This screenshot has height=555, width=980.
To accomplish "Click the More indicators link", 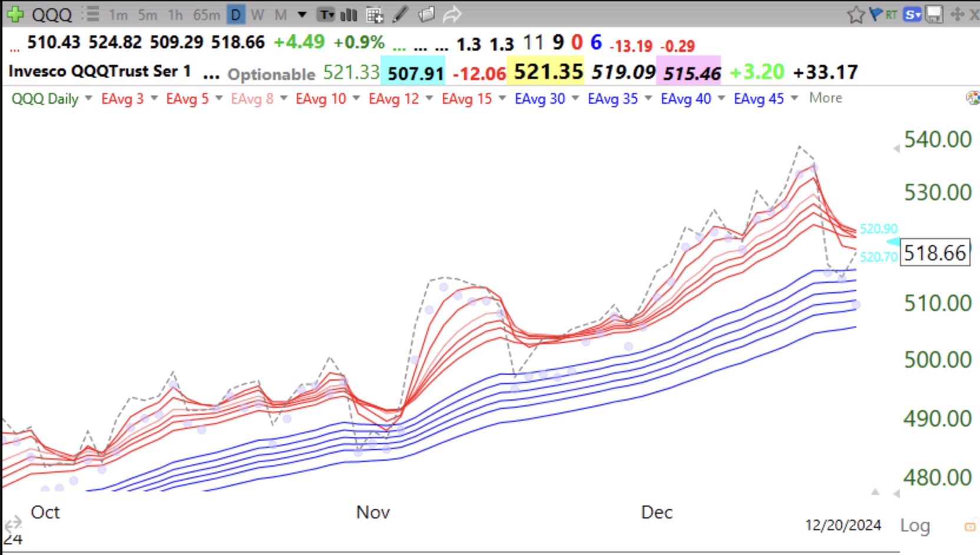I will point(826,98).
